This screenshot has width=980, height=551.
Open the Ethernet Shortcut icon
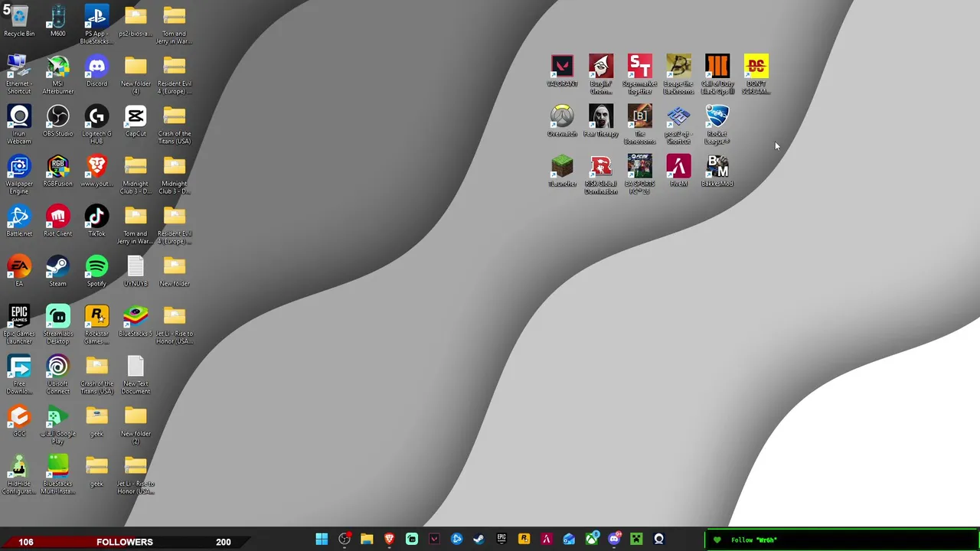19,75
